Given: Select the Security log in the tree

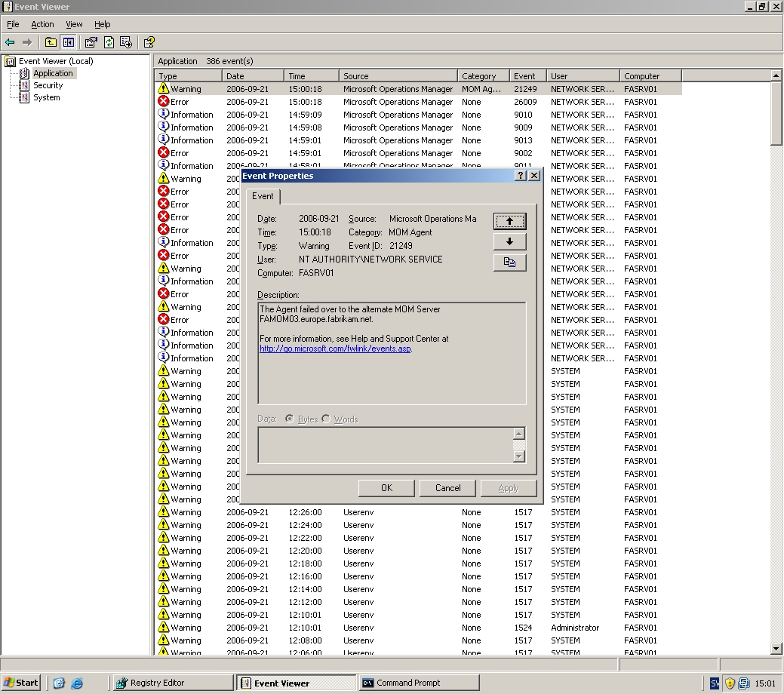Looking at the screenshot, I should [48, 85].
